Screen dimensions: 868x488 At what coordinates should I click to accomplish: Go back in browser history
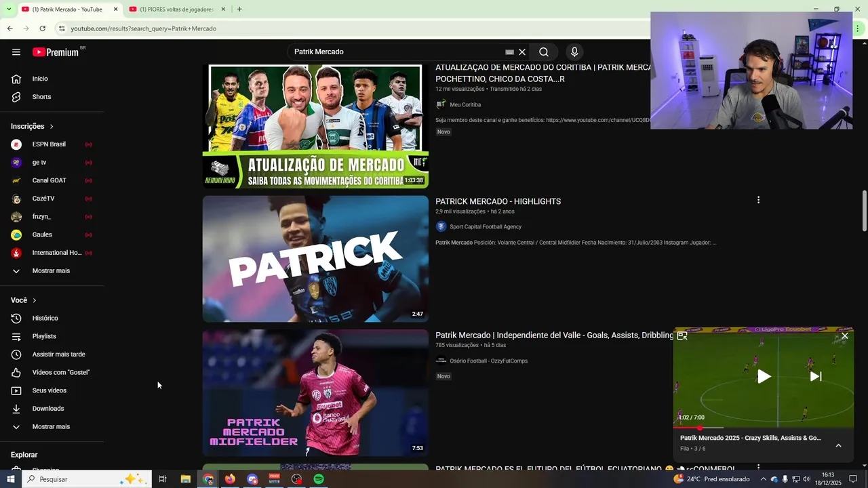tap(9, 28)
